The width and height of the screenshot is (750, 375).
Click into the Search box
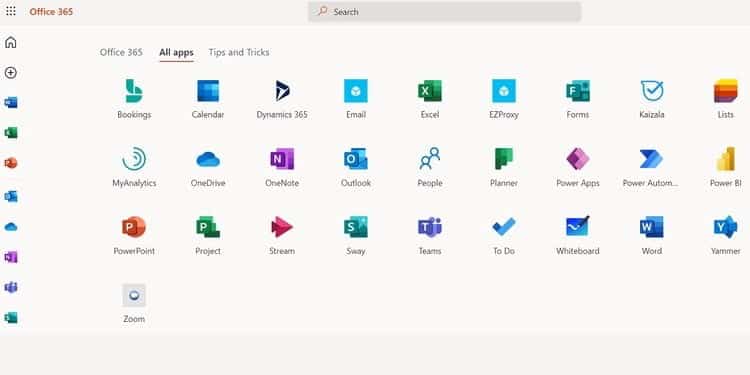tap(444, 11)
